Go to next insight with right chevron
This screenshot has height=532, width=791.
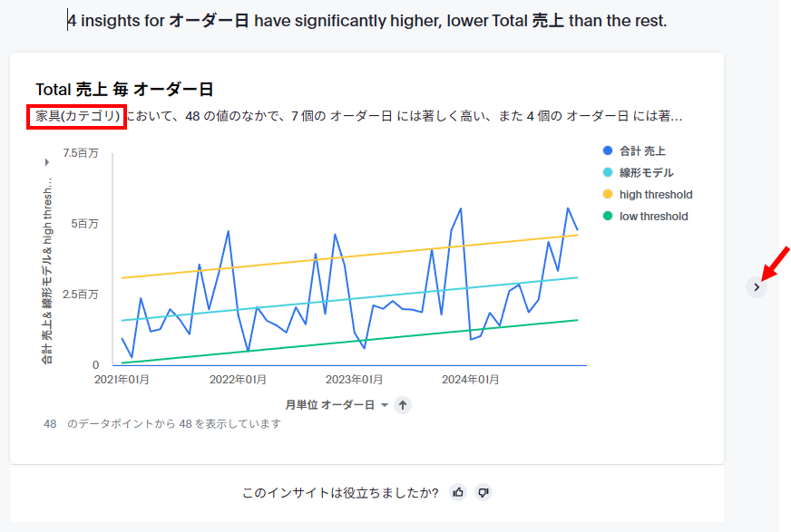point(757,287)
